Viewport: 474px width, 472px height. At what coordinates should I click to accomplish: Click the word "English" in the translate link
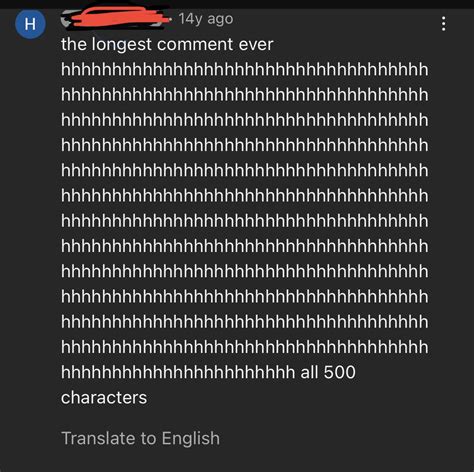click(191, 438)
